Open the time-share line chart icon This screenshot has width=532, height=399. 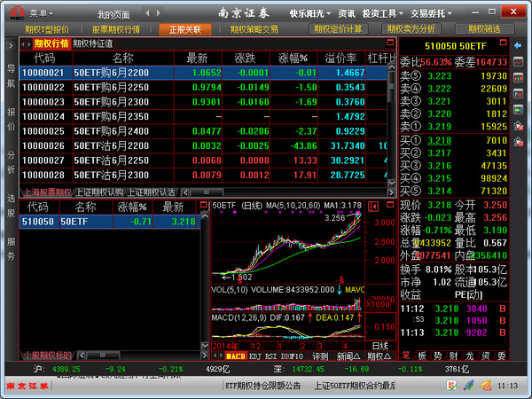click(518, 62)
